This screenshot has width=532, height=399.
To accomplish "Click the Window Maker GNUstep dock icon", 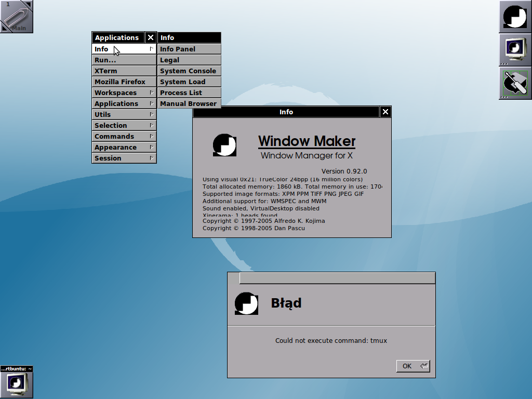I will click(x=515, y=17).
